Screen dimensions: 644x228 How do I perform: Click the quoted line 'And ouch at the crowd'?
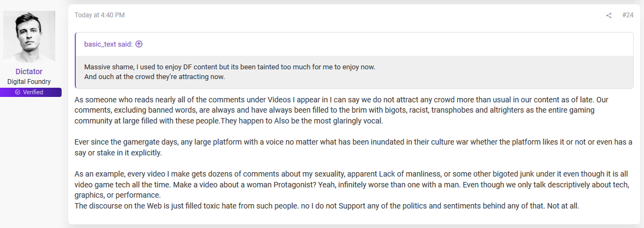click(x=154, y=77)
